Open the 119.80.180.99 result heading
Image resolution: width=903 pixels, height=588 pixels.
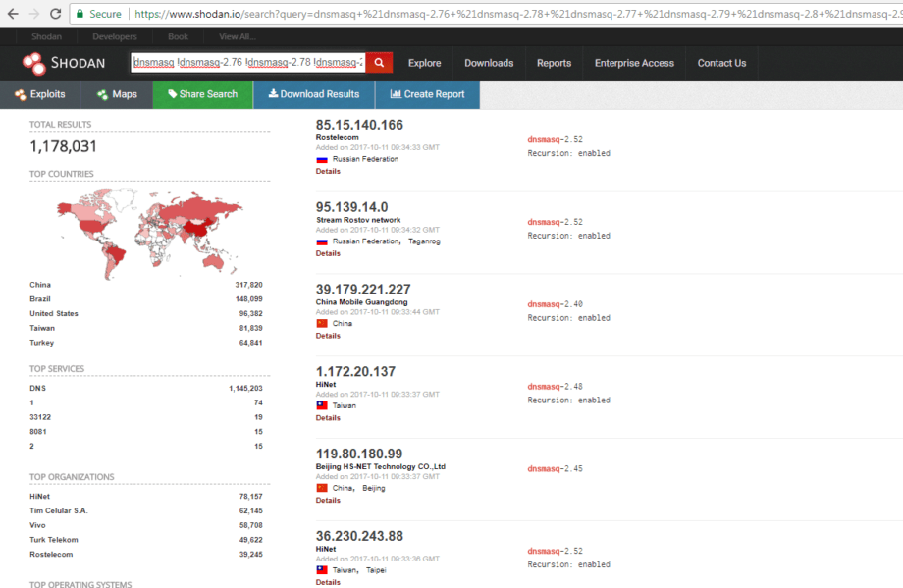pyautogui.click(x=359, y=454)
